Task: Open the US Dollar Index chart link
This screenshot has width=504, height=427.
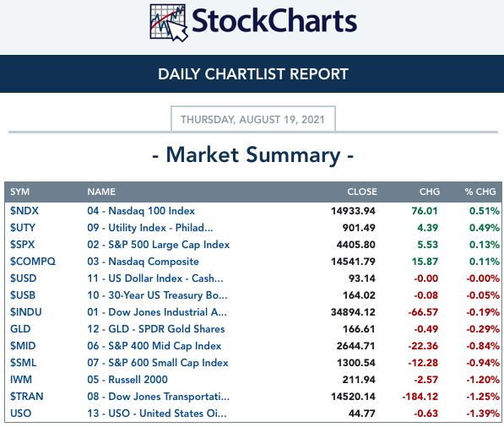Action: point(155,278)
